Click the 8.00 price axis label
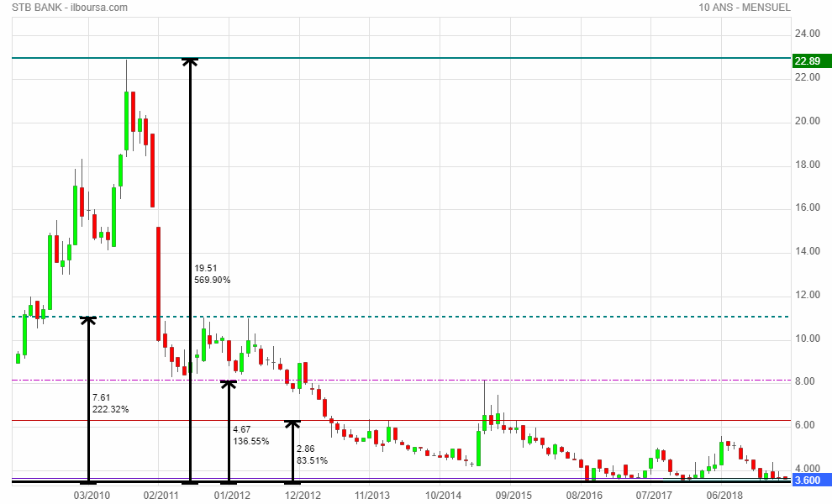 [804, 381]
